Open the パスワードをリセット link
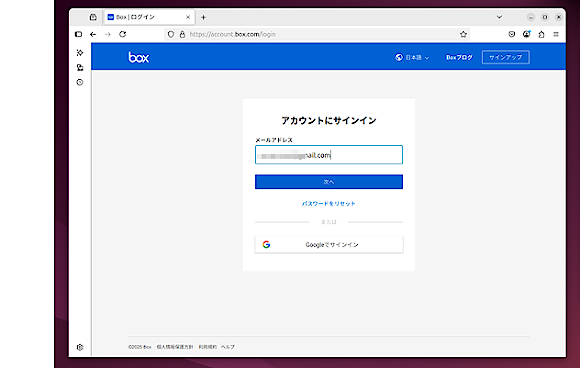 pos(328,203)
